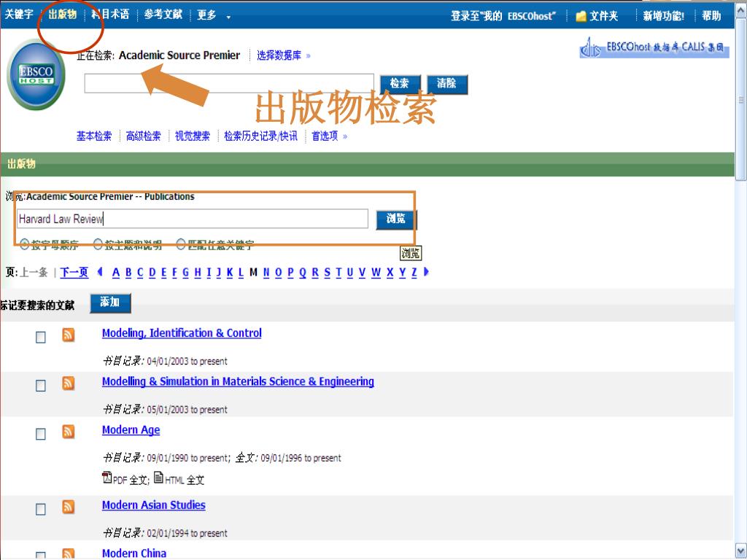747x560 pixels.
Task: Open 视觉搜索 visual search
Action: tap(193, 136)
